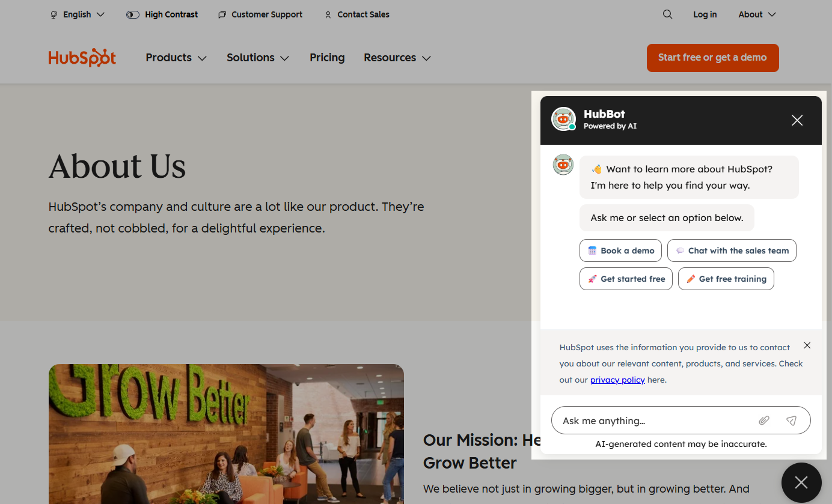Open the Pricing page
This screenshot has height=504, width=832.
click(x=327, y=58)
